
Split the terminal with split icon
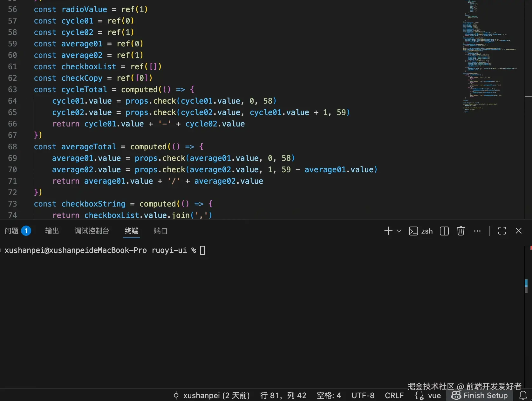click(444, 231)
